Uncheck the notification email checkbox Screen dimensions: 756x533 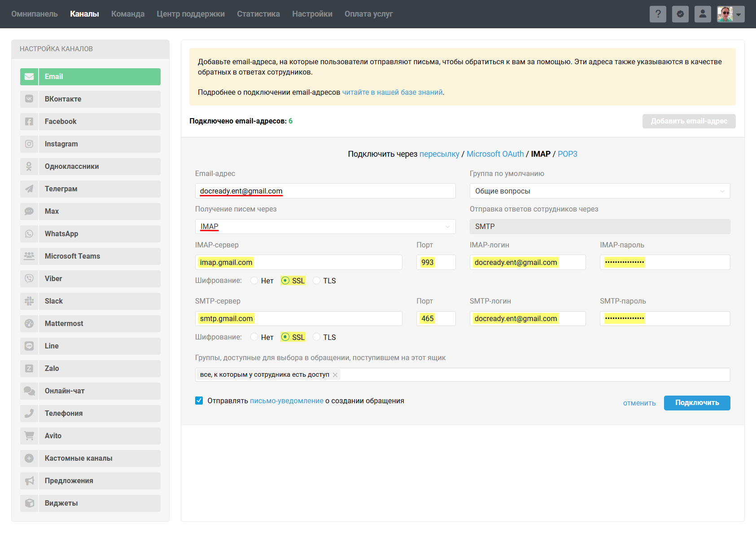click(199, 401)
